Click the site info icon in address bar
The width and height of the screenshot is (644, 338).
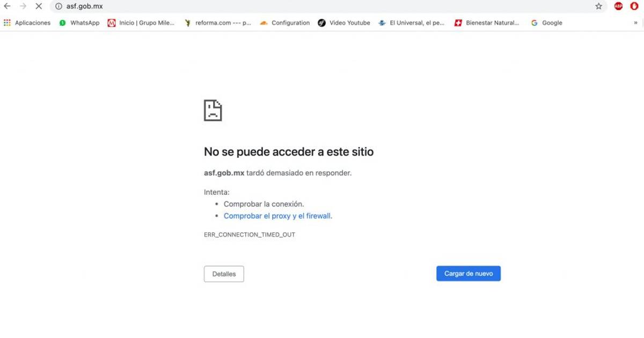[x=58, y=6]
